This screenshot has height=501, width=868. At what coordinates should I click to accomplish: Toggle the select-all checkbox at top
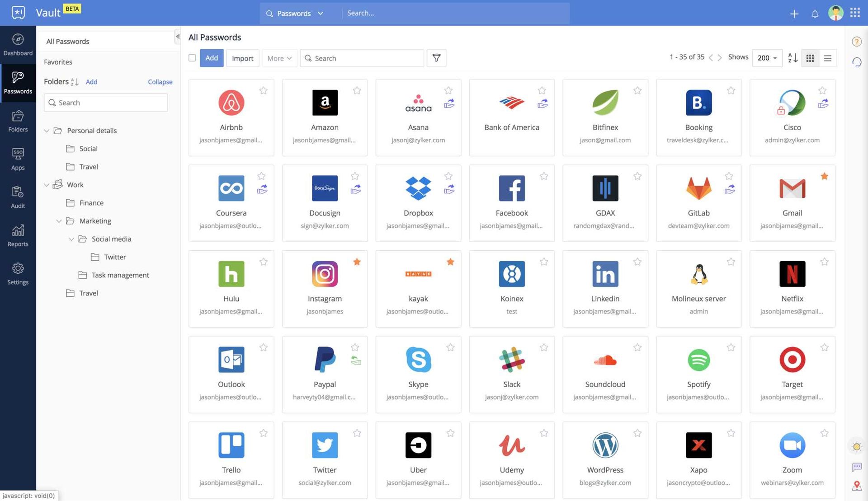point(192,57)
